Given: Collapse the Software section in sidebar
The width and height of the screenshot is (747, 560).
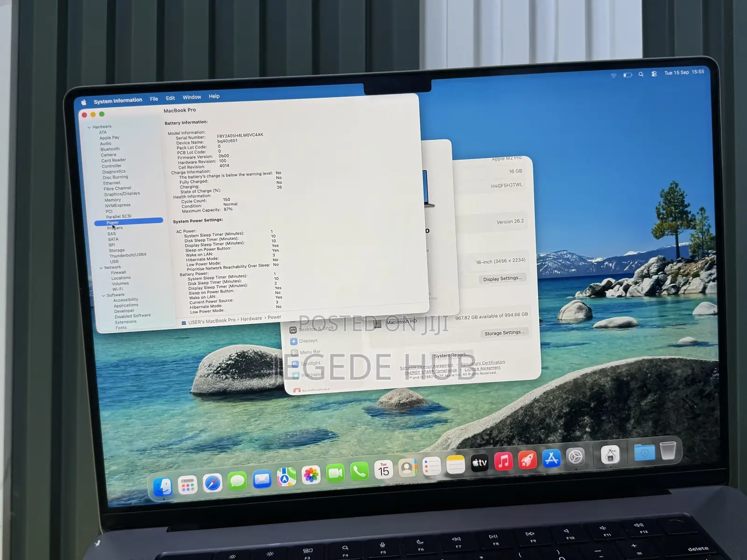Looking at the screenshot, I should coord(104,295).
